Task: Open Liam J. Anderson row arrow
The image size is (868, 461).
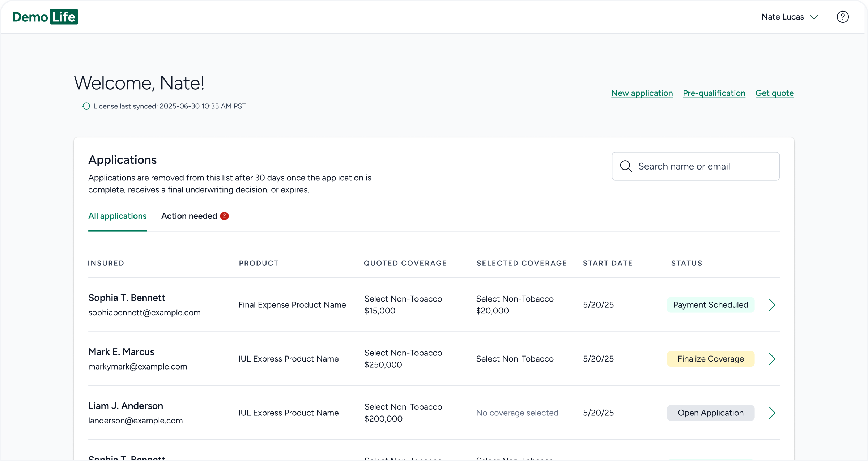Action: tap(772, 413)
